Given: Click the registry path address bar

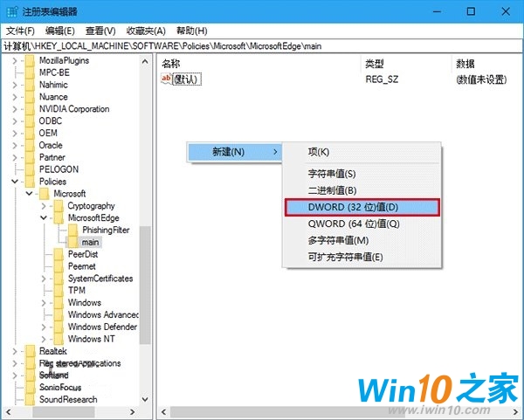Looking at the screenshot, I should tap(262, 45).
